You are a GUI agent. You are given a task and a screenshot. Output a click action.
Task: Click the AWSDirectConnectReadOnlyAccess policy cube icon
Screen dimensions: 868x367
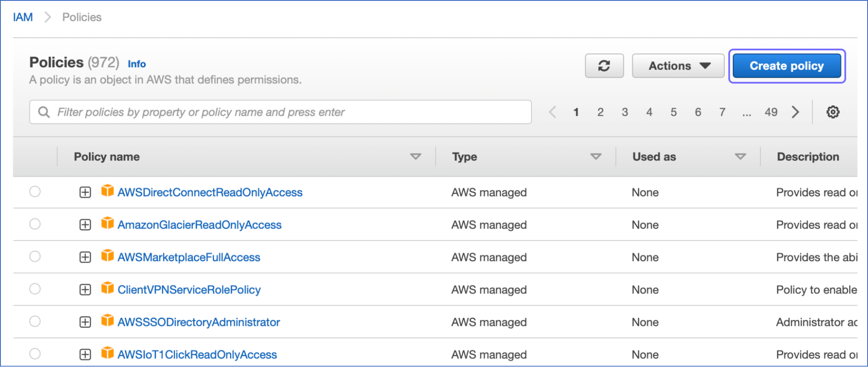[107, 190]
